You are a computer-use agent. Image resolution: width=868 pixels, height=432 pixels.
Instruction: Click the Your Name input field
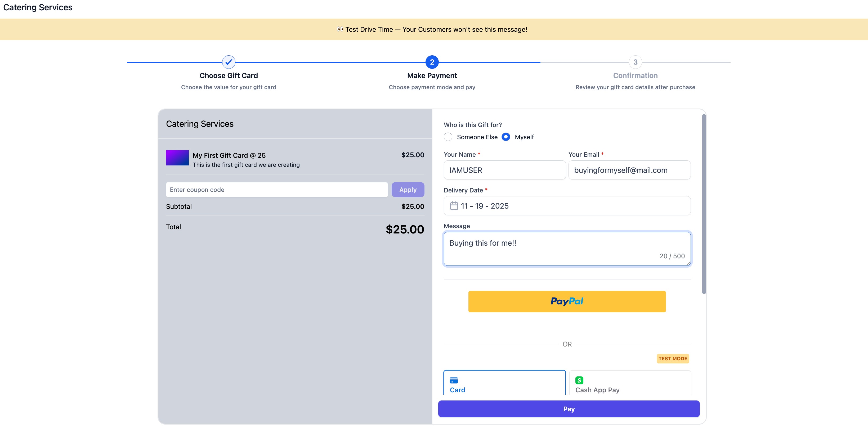pyautogui.click(x=504, y=170)
